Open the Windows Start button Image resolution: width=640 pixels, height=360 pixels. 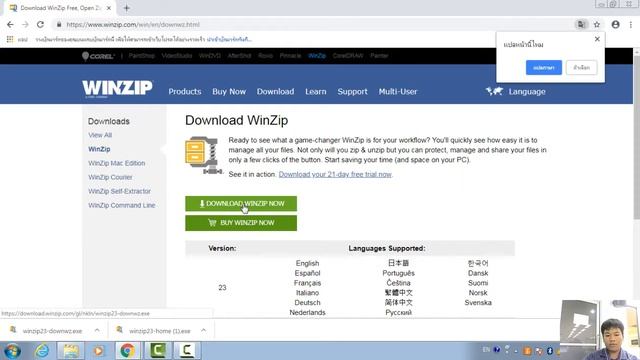(x=13, y=351)
